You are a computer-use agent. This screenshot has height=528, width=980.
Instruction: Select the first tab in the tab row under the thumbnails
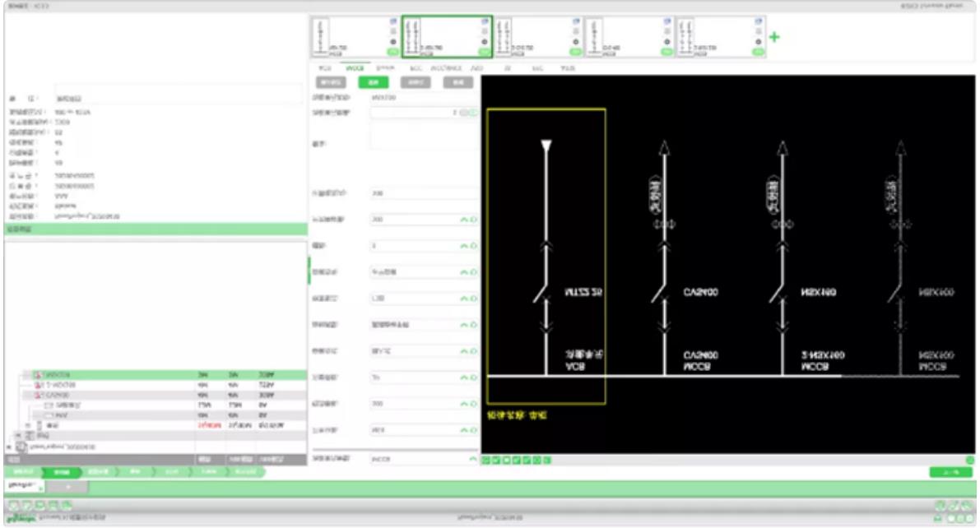pyautogui.click(x=324, y=68)
